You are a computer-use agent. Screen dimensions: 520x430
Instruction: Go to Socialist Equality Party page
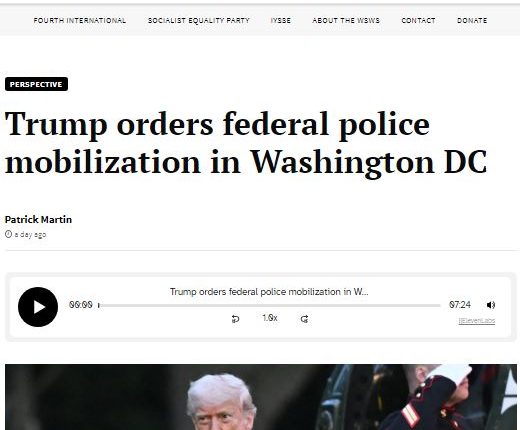199,21
